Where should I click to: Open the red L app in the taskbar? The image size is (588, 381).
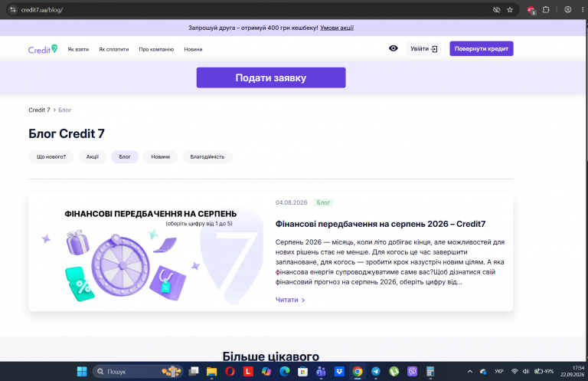click(248, 372)
